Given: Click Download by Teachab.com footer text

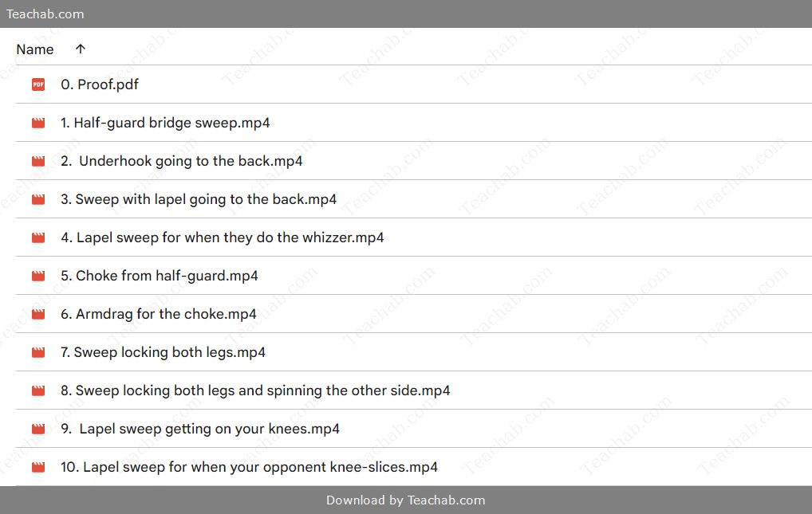Looking at the screenshot, I should tap(405, 500).
